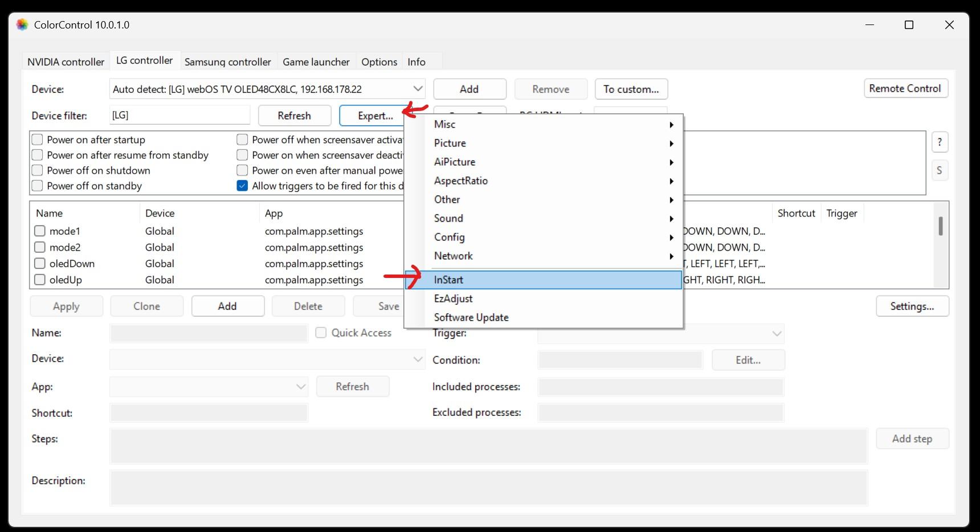Toggle Power off on shutdown checkbox

pyautogui.click(x=38, y=170)
